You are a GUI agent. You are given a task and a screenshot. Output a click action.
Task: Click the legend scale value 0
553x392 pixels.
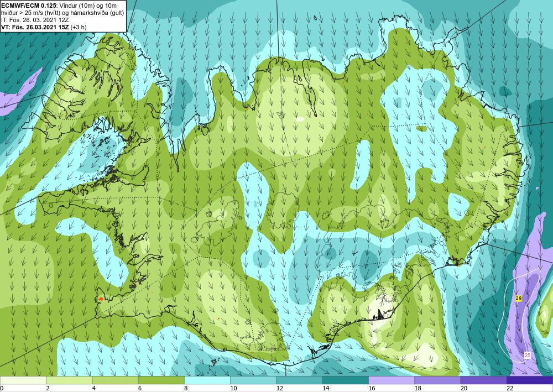pos(2,388)
